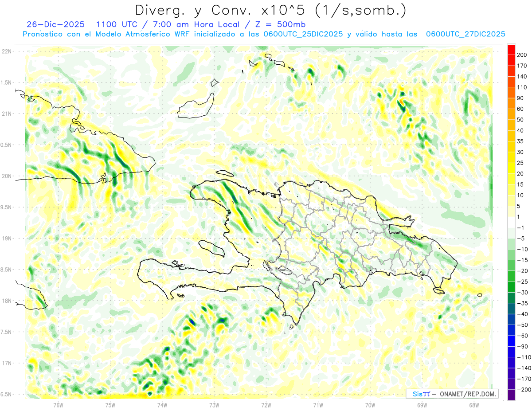Click the '71W' longitude label
This screenshot has width=532, height=411.
318,404
